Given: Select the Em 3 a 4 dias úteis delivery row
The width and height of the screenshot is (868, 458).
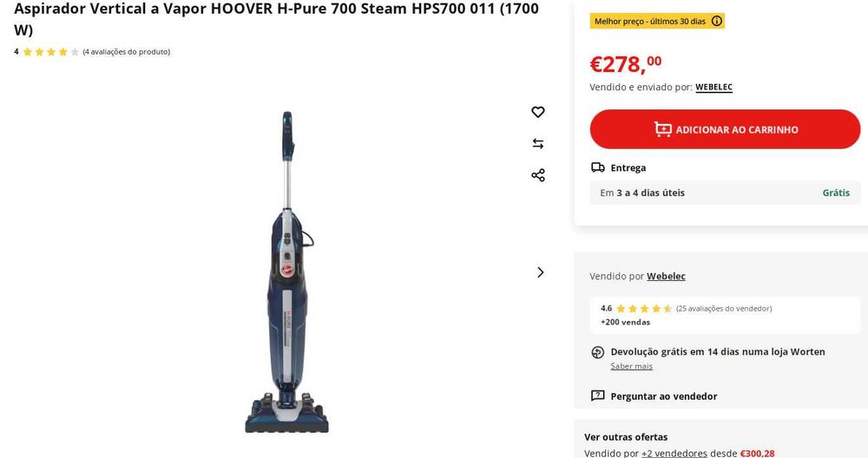Looking at the screenshot, I should 725,193.
